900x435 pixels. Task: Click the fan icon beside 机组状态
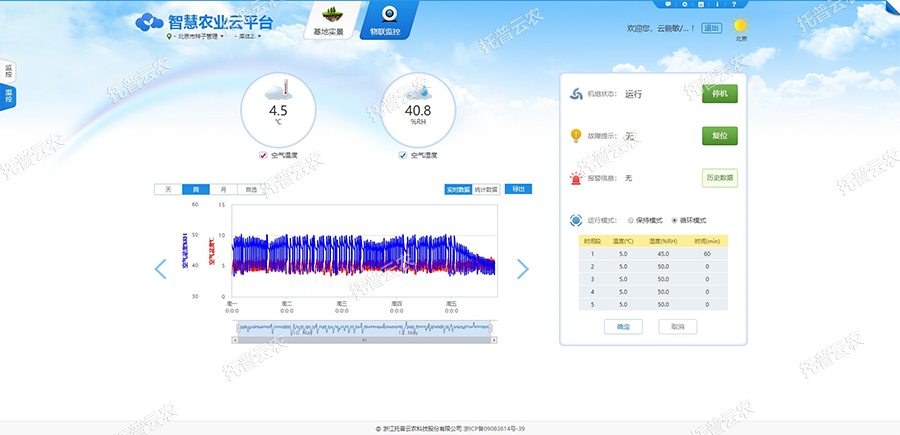pyautogui.click(x=575, y=95)
